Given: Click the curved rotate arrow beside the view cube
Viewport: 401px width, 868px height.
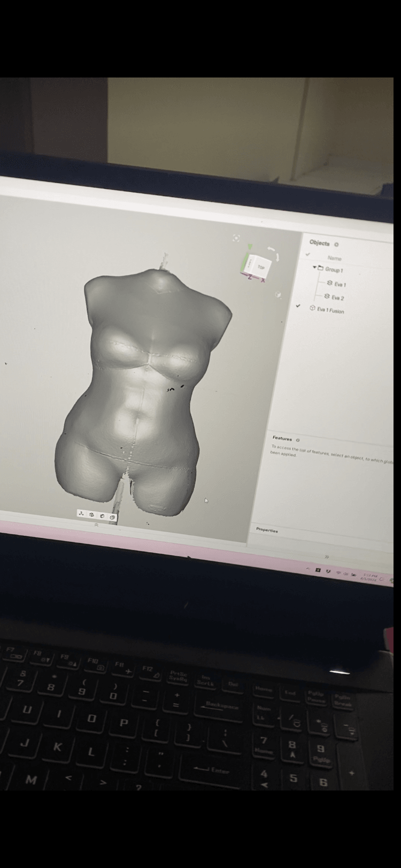Looking at the screenshot, I should click(272, 250).
